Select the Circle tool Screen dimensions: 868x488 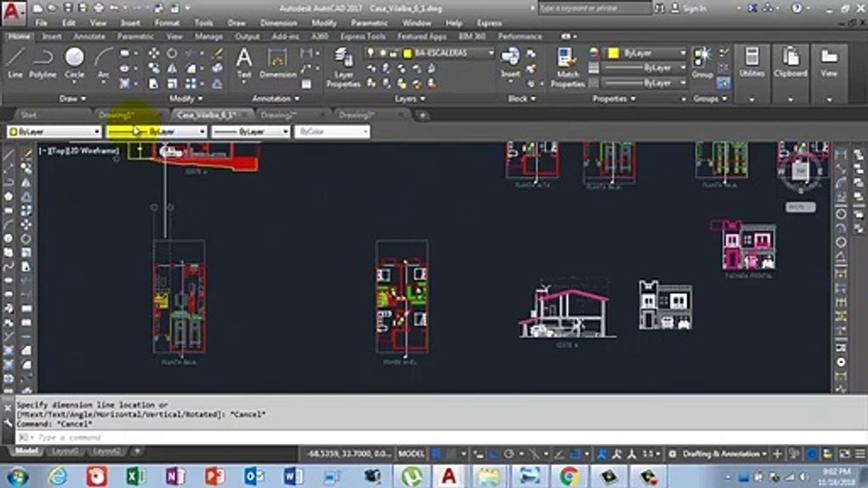tap(74, 62)
